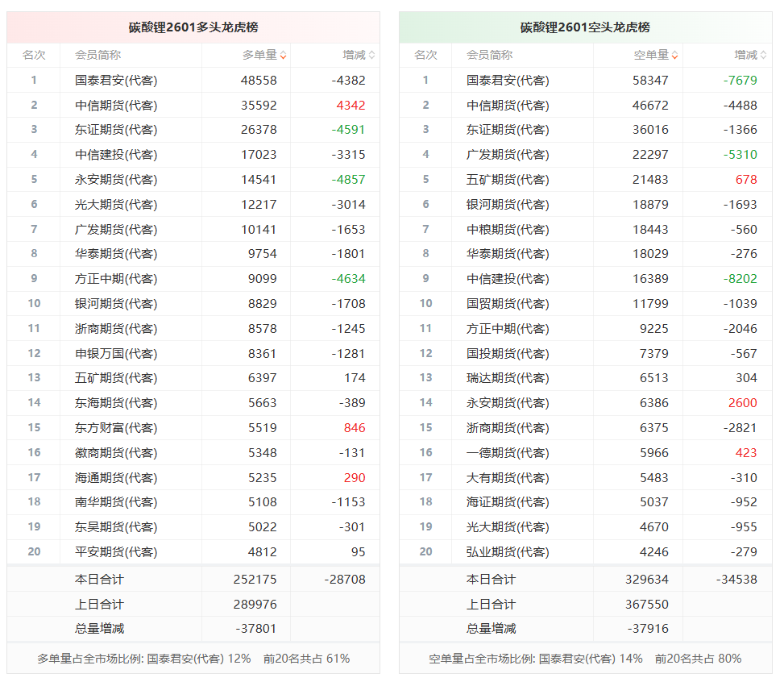Select 国投期货(代客) row
The image size is (784, 682).
[x=586, y=353]
